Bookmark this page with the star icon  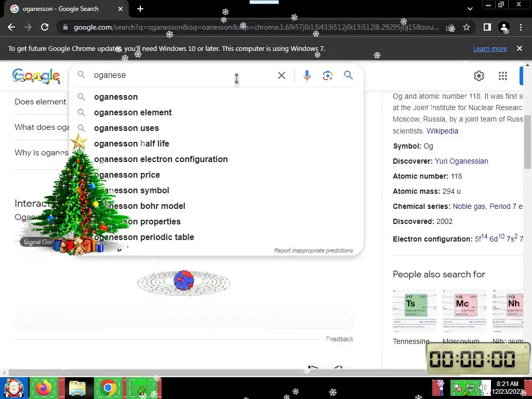pos(467,27)
